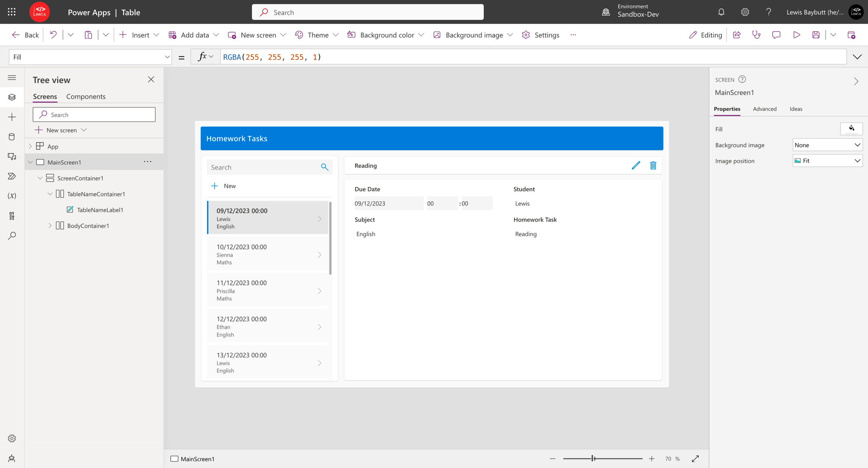This screenshot has width=868, height=468.
Task: Expand the formula bar chevron
Action: [x=857, y=57]
